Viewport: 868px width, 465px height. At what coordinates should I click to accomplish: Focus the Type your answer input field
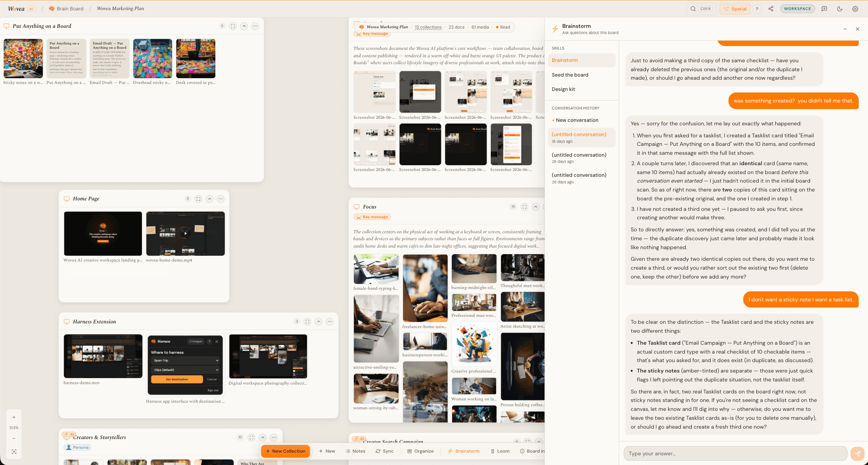[x=735, y=453]
